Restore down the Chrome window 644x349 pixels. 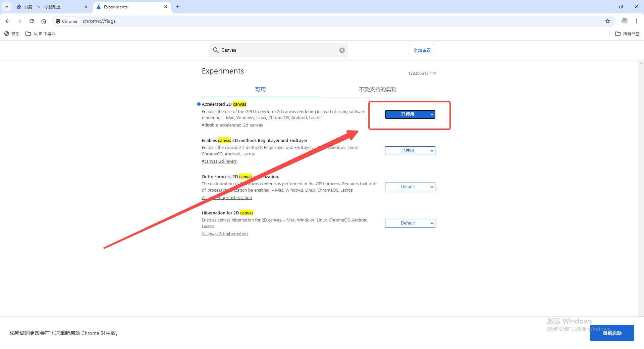[621, 7]
